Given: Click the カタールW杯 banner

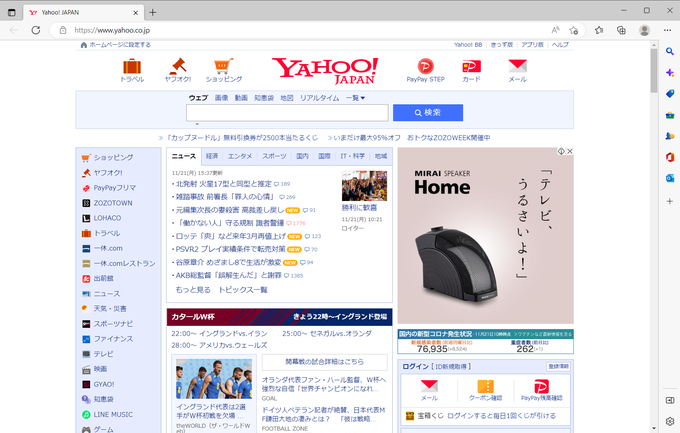Looking at the screenshot, I should pos(279,317).
